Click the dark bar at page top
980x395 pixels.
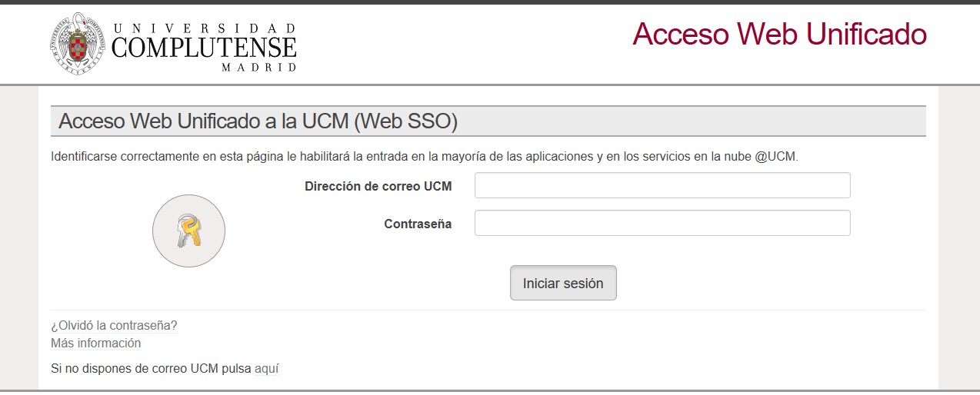[x=490, y=2]
